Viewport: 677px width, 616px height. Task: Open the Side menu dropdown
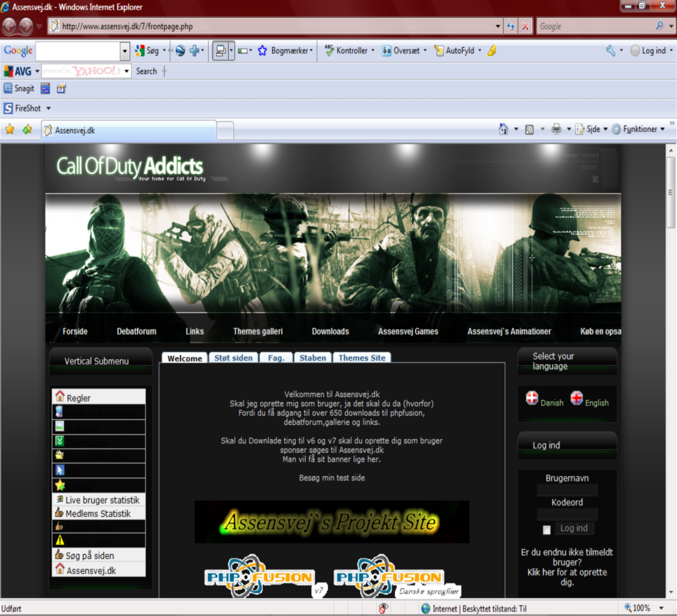pos(605,129)
